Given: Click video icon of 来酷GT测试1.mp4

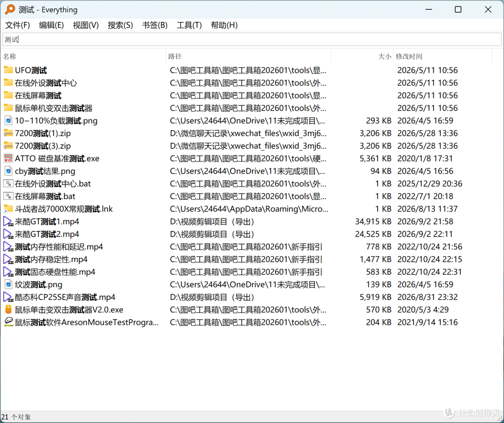Looking at the screenshot, I should [8, 221].
